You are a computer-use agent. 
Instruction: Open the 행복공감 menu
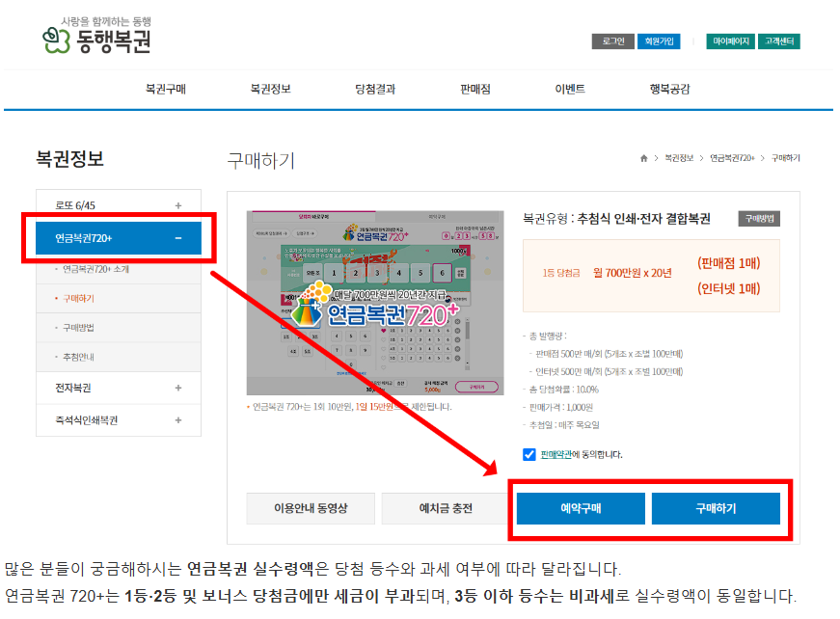[669, 89]
